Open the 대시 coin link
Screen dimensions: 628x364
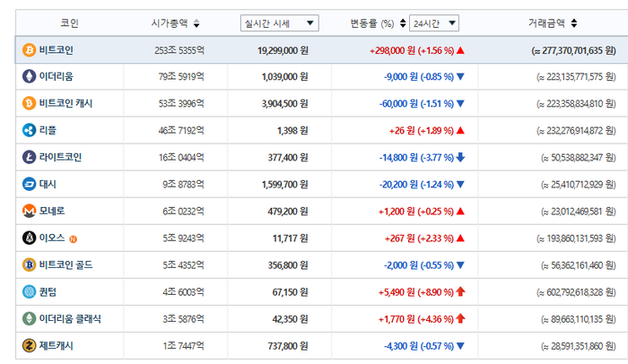click(x=48, y=184)
